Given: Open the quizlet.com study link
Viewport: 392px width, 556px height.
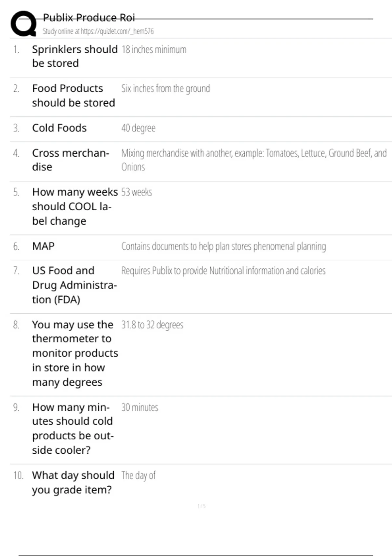Looking at the screenshot, I should click(98, 31).
